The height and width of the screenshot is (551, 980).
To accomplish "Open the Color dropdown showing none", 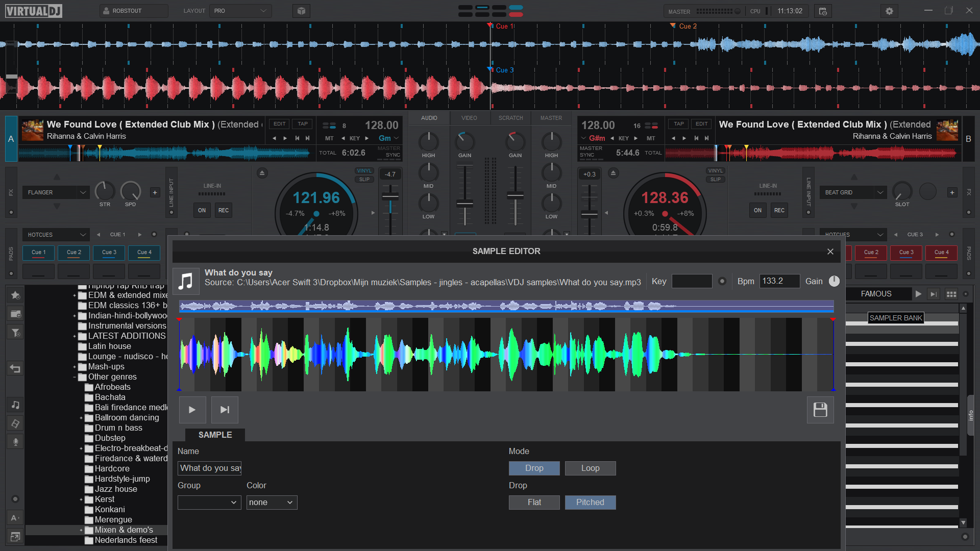I will 272,502.
